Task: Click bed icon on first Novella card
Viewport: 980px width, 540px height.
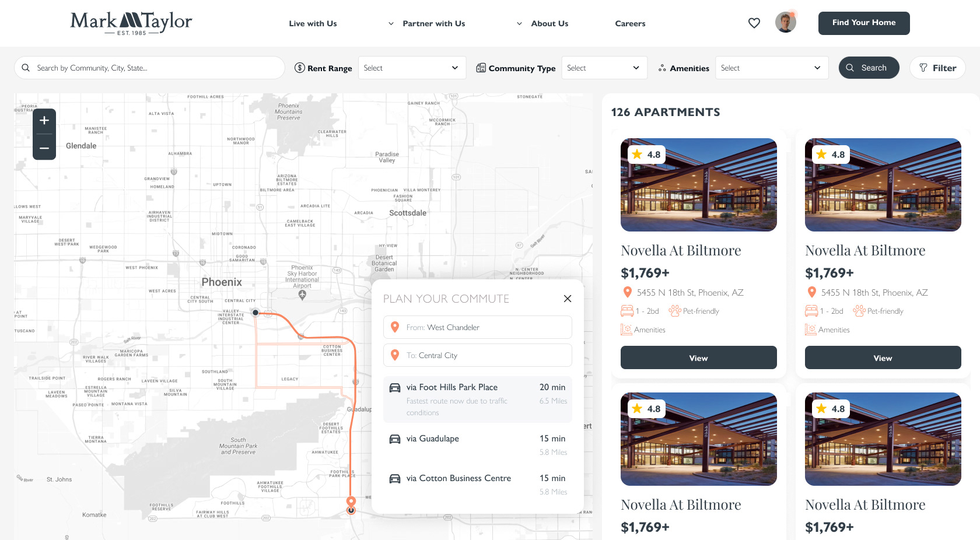Action: (x=627, y=311)
